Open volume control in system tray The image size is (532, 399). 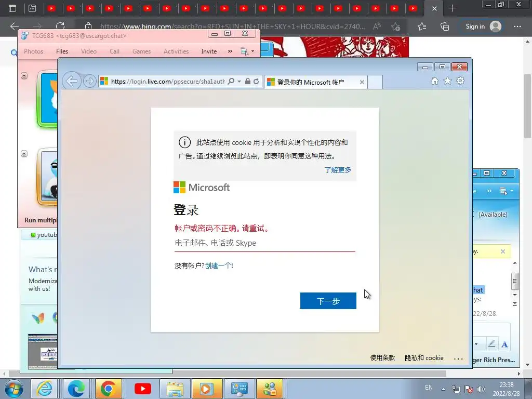481,389
